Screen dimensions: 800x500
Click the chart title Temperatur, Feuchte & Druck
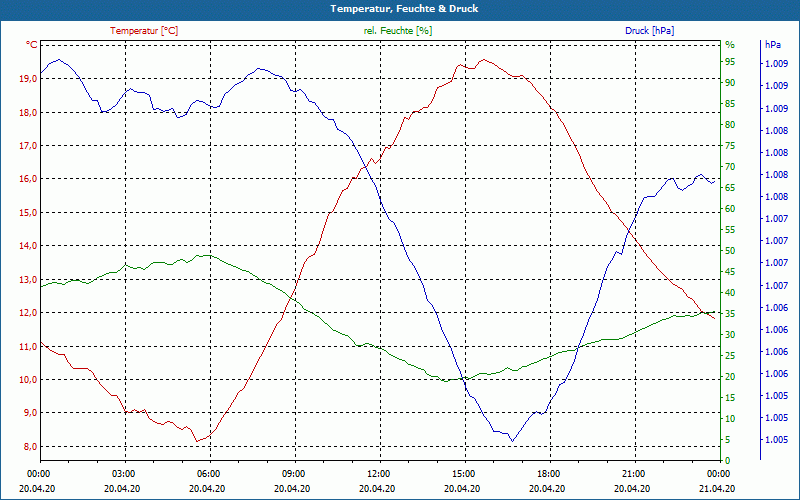[404, 9]
